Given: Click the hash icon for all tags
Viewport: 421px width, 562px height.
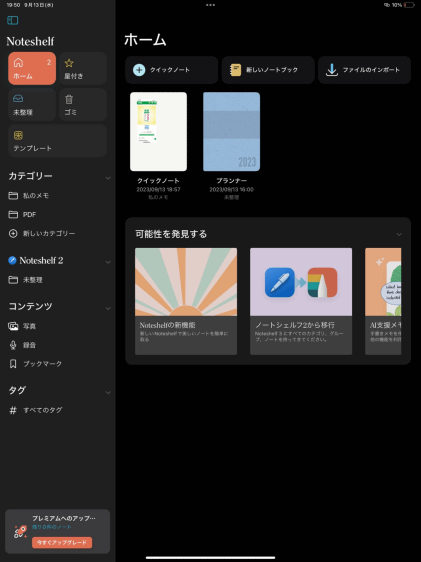Looking at the screenshot, I should 13,410.
